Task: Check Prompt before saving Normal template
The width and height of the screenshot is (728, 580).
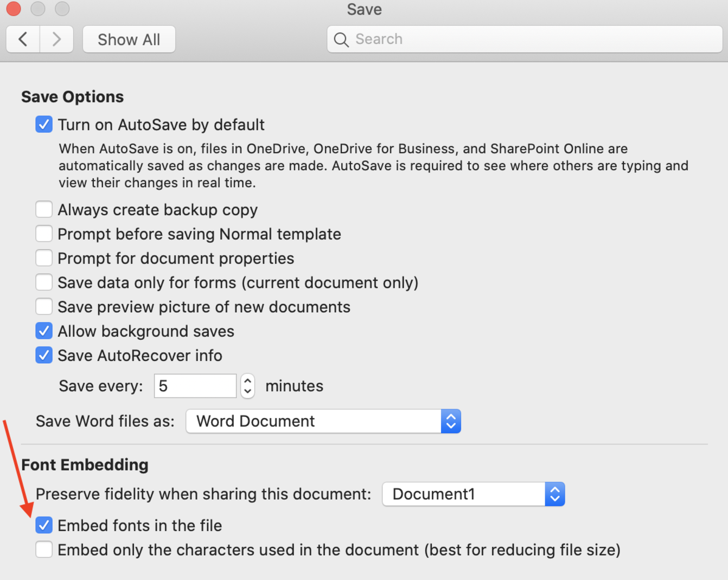Action: click(44, 234)
